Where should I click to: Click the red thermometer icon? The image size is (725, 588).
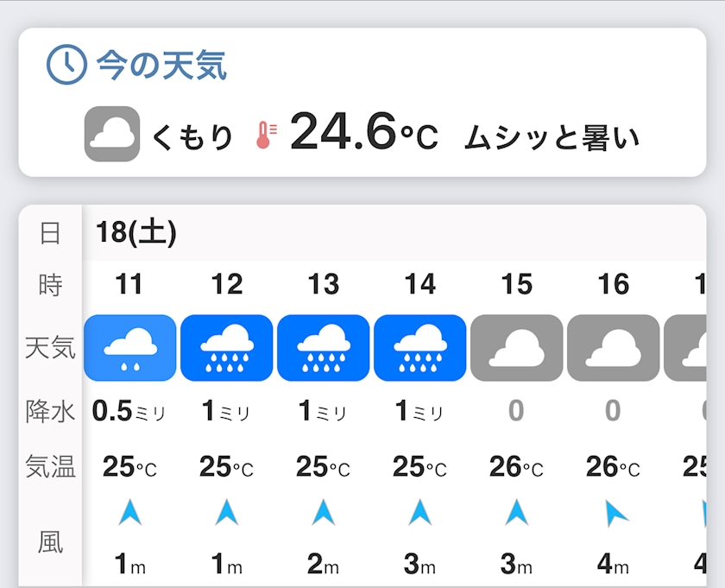point(265,135)
